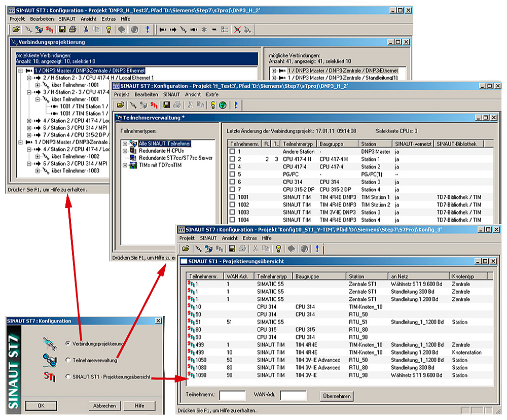
Task: Blue exclamation icon in DNP3_H_Test3 toolbar
Action: click(148, 30)
